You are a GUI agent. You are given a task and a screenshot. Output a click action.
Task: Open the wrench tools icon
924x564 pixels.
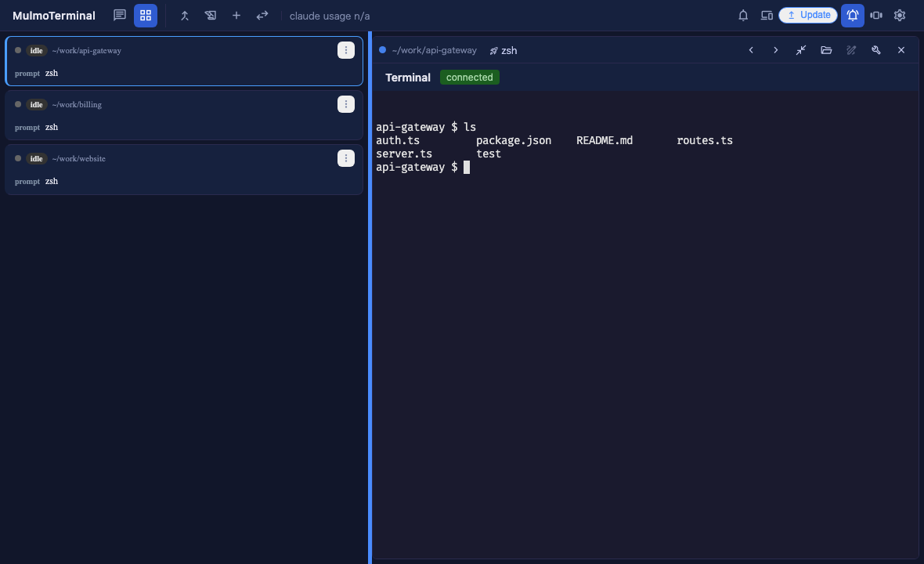tap(876, 50)
